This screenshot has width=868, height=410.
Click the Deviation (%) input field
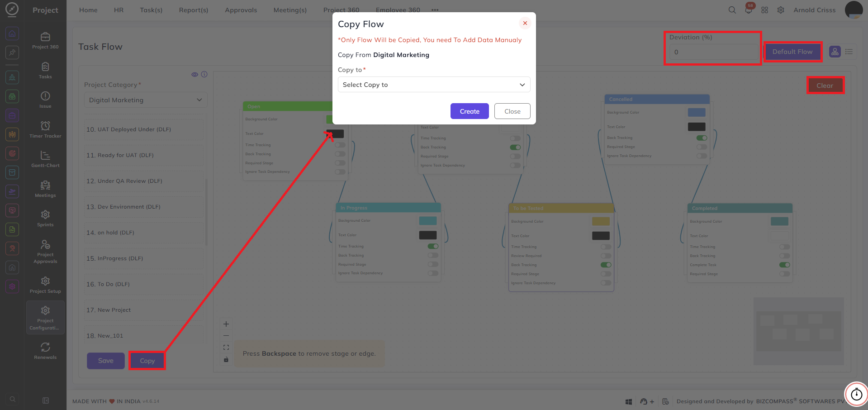(713, 52)
